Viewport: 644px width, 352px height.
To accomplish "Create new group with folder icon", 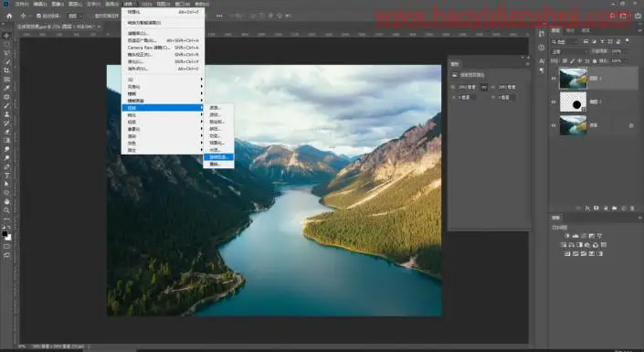I will point(615,208).
